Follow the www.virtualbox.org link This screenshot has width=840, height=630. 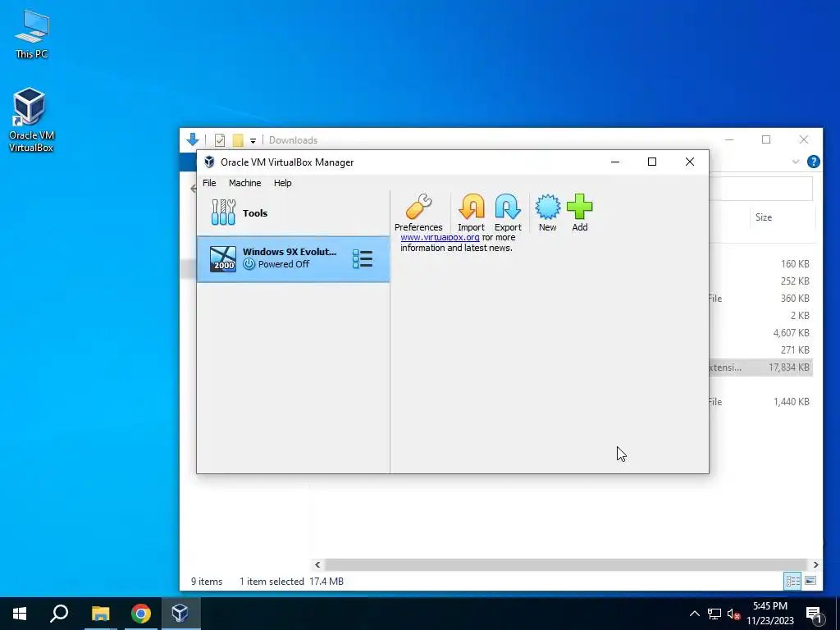(440, 237)
